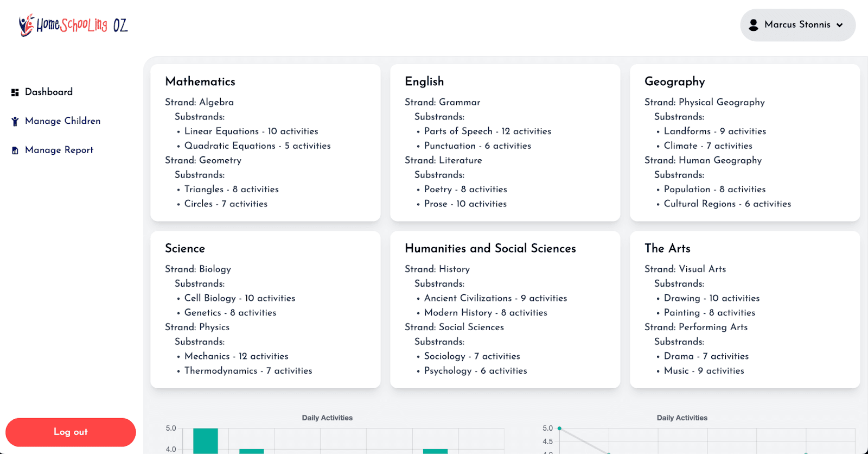The height and width of the screenshot is (454, 868).
Task: Navigate to Manage Children
Action: pyautogui.click(x=62, y=121)
